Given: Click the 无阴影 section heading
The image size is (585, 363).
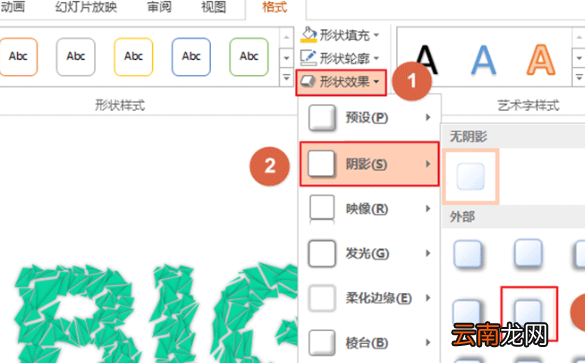Looking at the screenshot, I should click(x=468, y=137).
